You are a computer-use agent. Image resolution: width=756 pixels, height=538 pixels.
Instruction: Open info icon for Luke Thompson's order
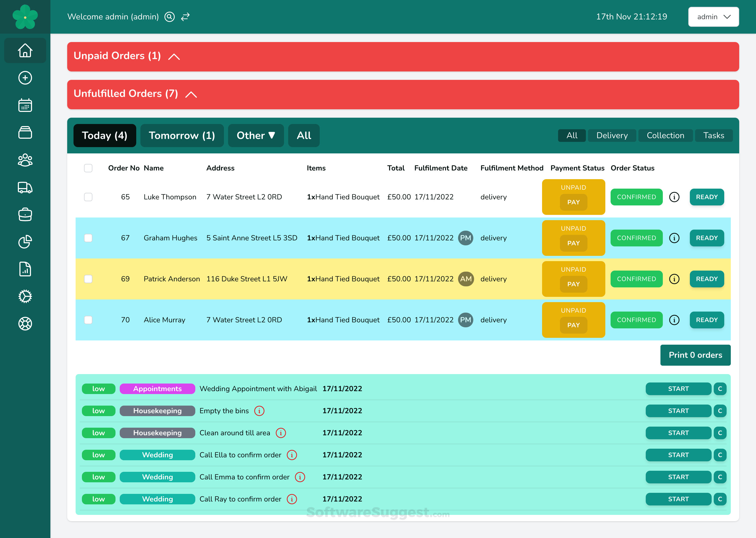point(674,197)
